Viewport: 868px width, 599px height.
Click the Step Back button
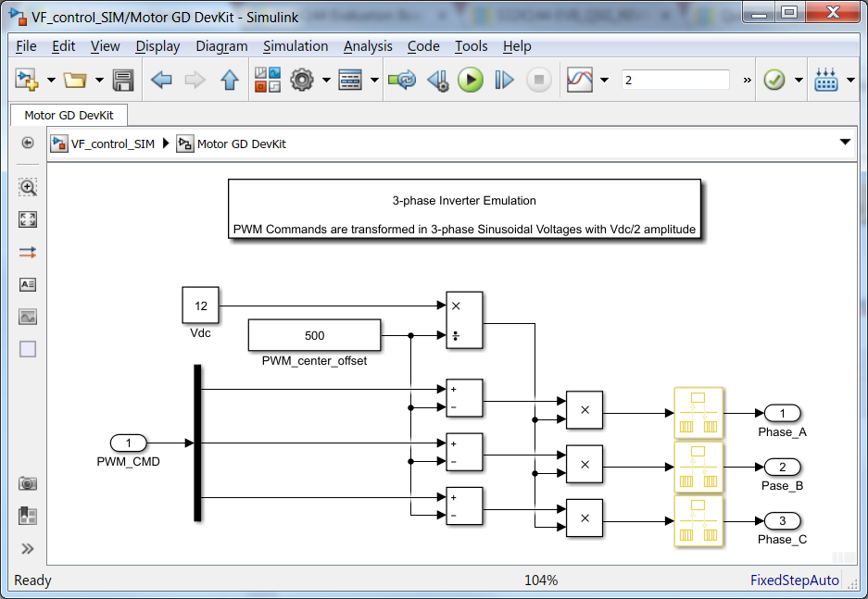[438, 81]
